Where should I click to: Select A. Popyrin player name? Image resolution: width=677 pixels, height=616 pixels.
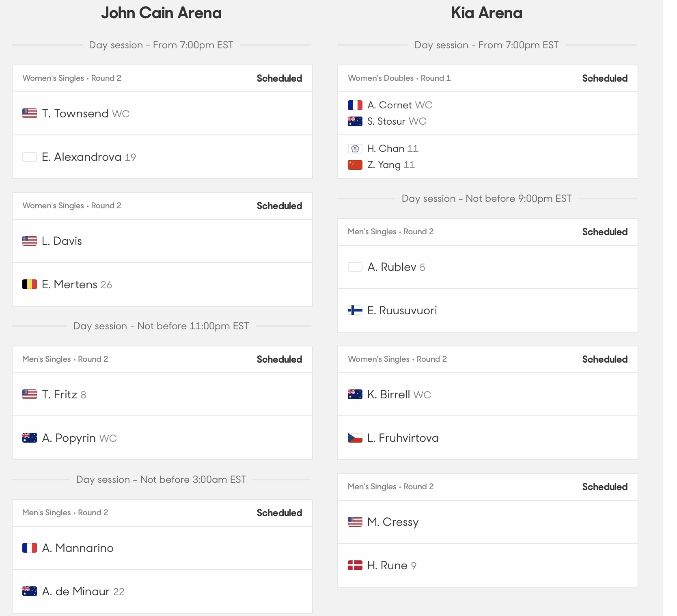point(69,438)
